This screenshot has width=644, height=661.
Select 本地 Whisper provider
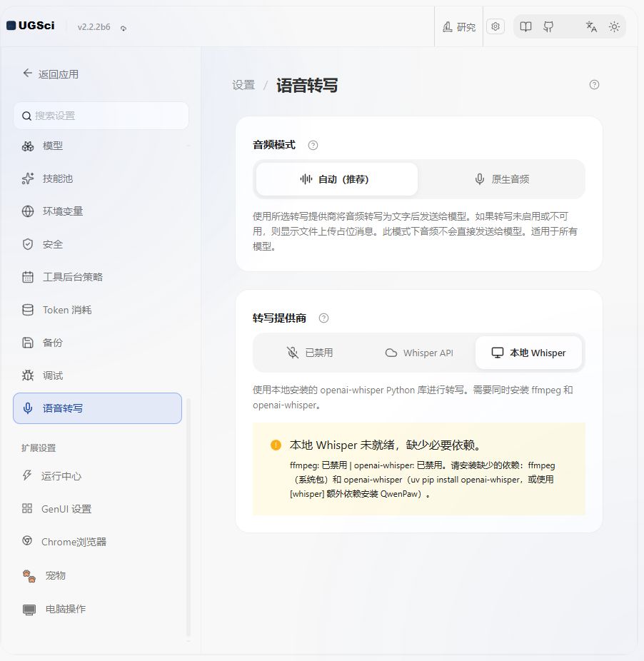click(x=528, y=353)
